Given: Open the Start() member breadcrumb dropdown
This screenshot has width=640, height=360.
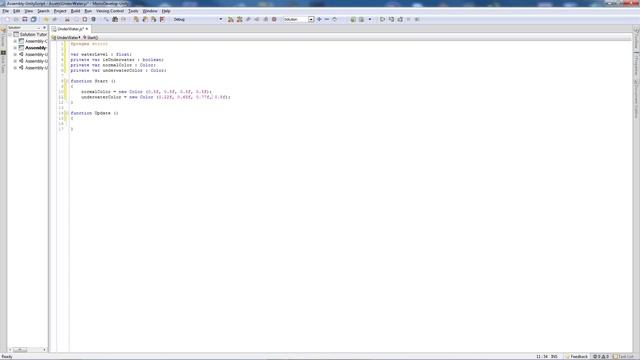Looking at the screenshot, I should [91, 38].
